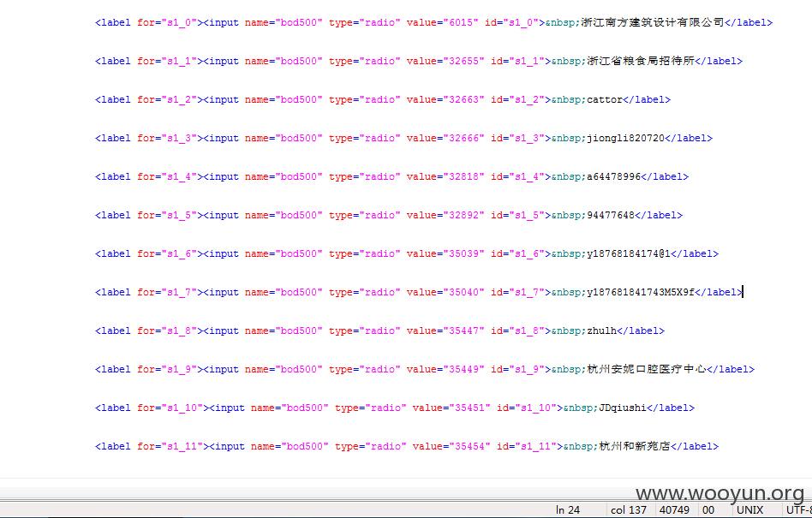Click the username "jiongli820720"
The width and height of the screenshot is (812, 518).
[625, 138]
